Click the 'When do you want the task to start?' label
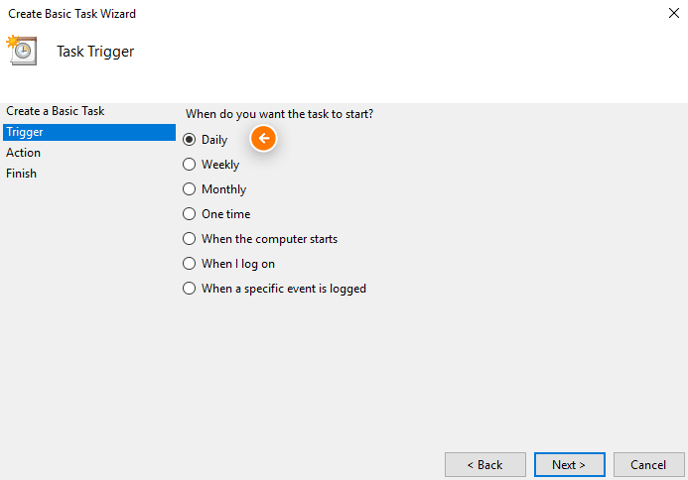 tap(279, 114)
